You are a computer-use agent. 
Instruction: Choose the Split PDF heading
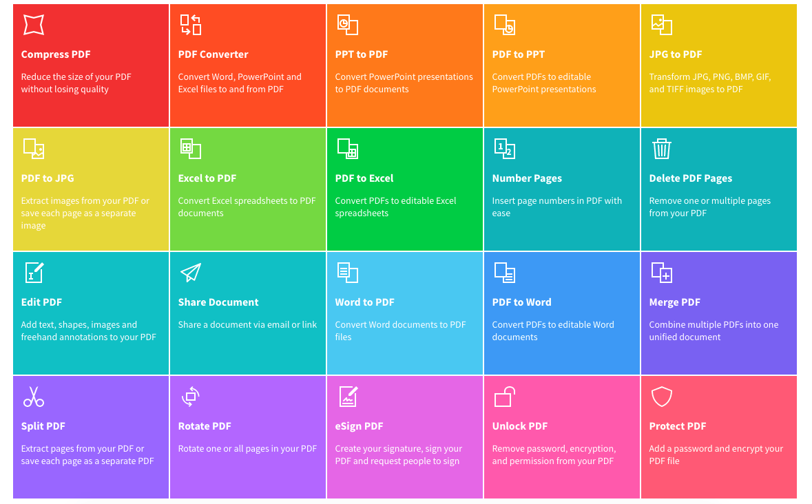click(x=43, y=426)
